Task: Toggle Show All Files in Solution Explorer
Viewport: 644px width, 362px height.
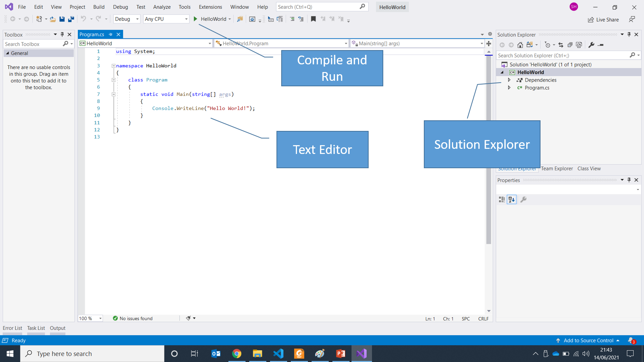Action: (579, 45)
